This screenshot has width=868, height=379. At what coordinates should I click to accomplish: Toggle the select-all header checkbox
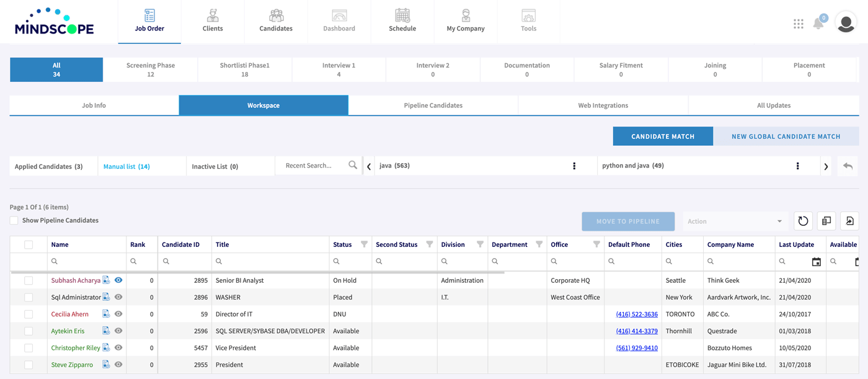(x=29, y=244)
